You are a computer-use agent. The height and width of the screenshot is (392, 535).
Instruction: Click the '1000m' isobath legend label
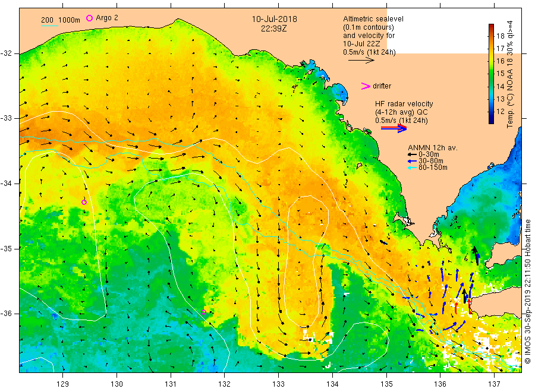click(x=70, y=20)
